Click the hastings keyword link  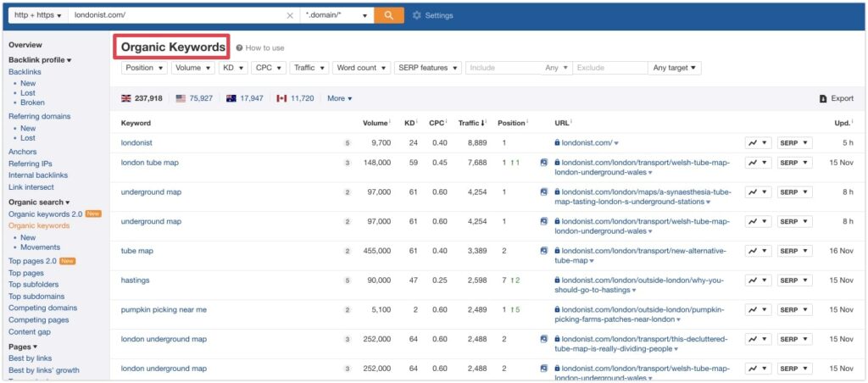pyautogui.click(x=135, y=280)
